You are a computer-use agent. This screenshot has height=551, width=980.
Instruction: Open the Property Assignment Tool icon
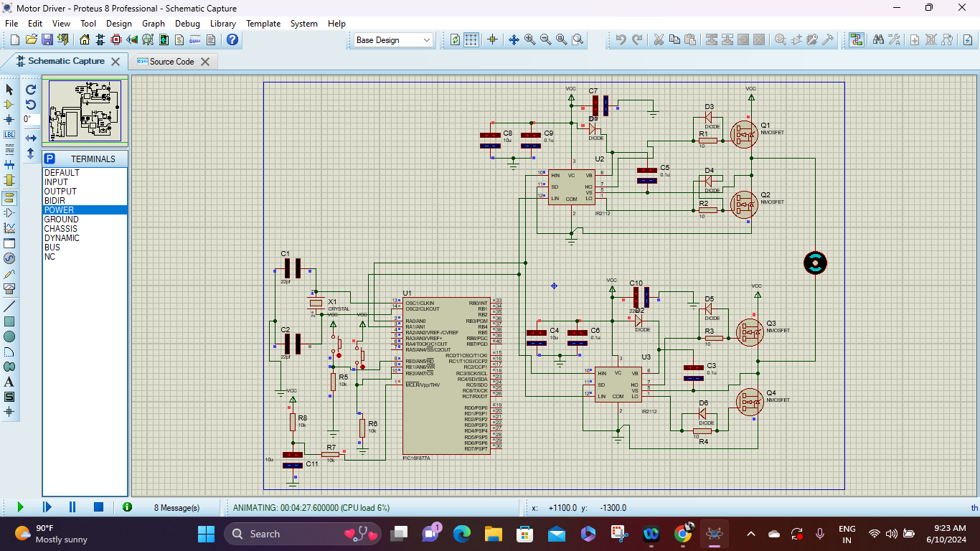click(894, 39)
